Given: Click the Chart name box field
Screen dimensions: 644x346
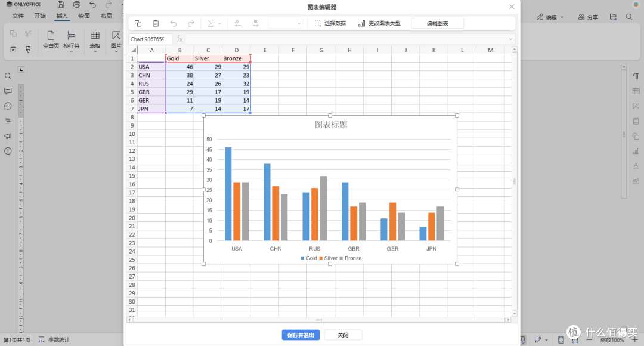Looking at the screenshot, I should 150,39.
